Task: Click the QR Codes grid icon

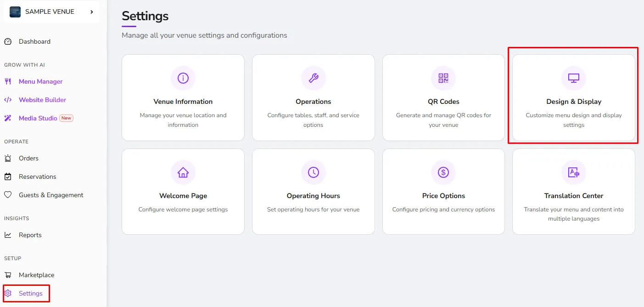Action: (443, 78)
